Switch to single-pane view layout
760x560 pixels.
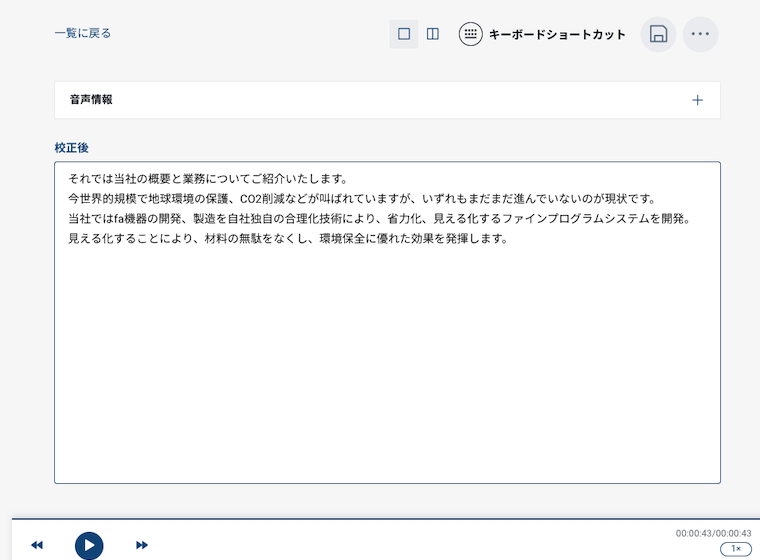click(404, 34)
